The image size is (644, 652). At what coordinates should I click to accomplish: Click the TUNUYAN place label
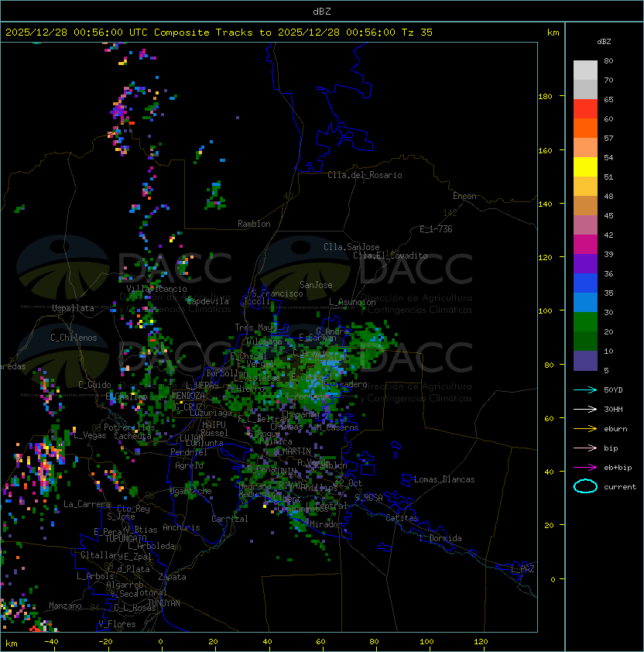coord(164,603)
